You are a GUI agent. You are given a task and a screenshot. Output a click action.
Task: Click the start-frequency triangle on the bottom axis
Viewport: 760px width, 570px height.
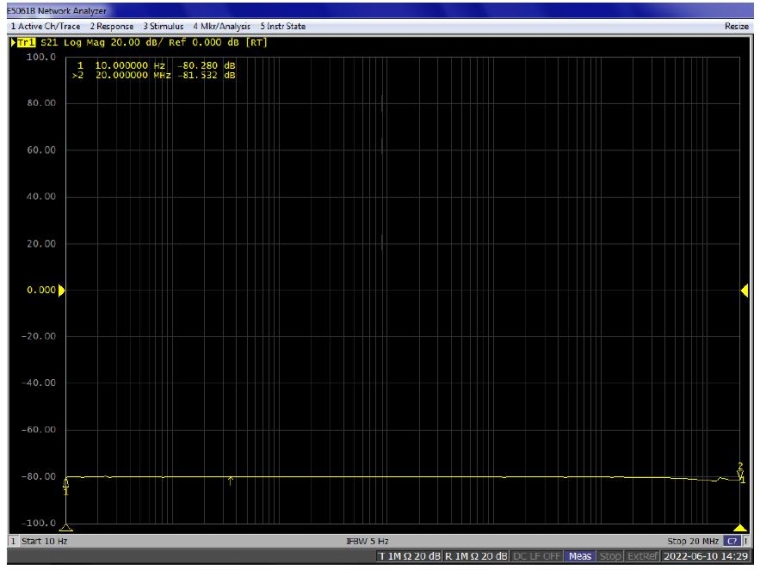(x=66, y=528)
